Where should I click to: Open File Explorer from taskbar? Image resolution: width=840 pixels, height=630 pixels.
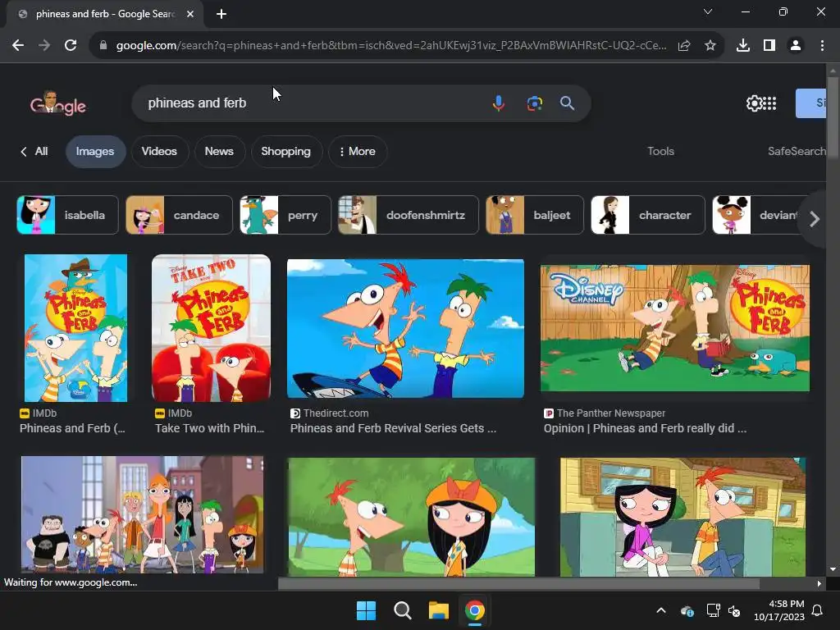(x=438, y=610)
